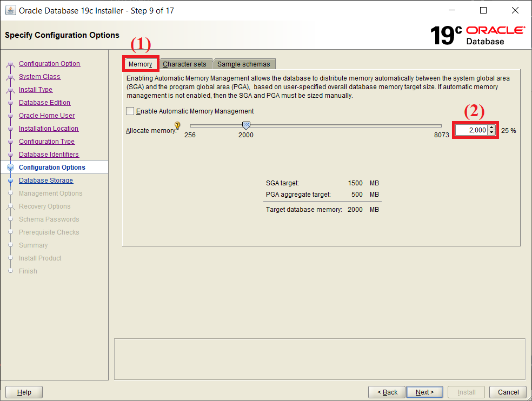Decrease memory using the spinner down arrow
Screen dimensions: 532x401
[x=491, y=132]
